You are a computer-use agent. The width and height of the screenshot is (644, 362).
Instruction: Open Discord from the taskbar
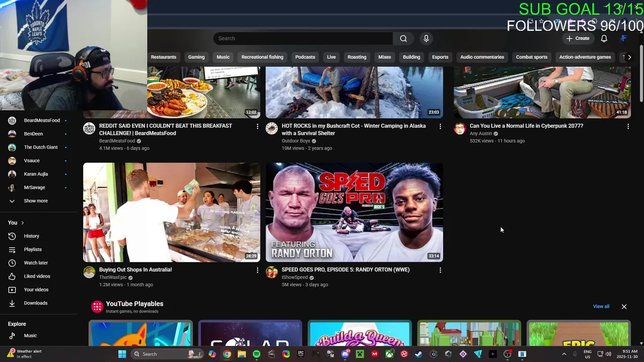pyautogui.click(x=345, y=354)
